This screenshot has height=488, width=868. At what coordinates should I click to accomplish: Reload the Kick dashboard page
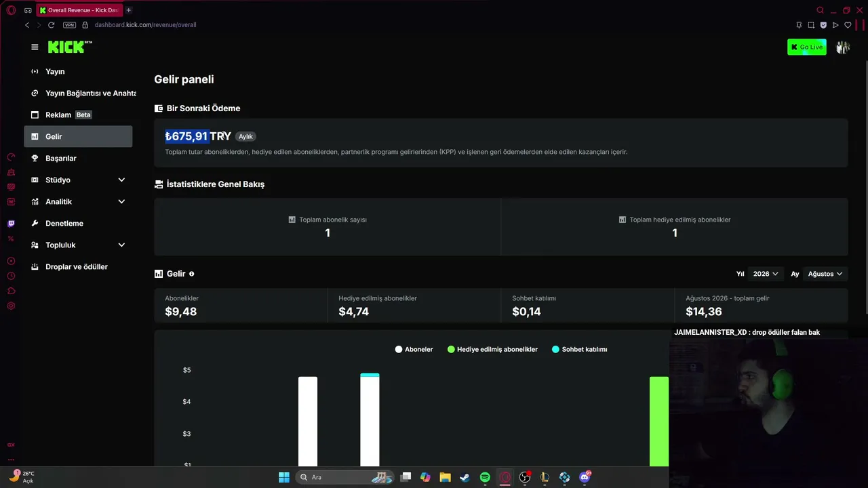pos(51,25)
